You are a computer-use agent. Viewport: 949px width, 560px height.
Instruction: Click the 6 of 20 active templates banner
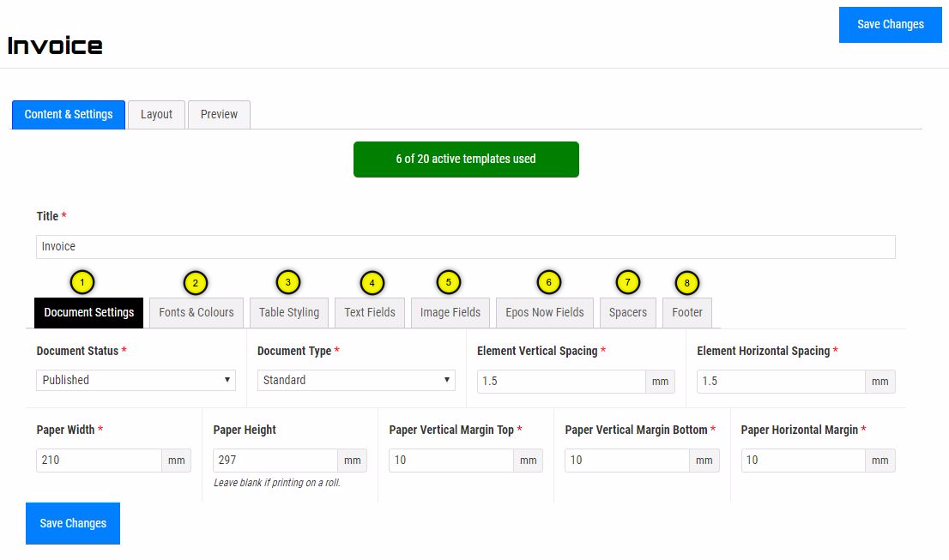pos(466,160)
